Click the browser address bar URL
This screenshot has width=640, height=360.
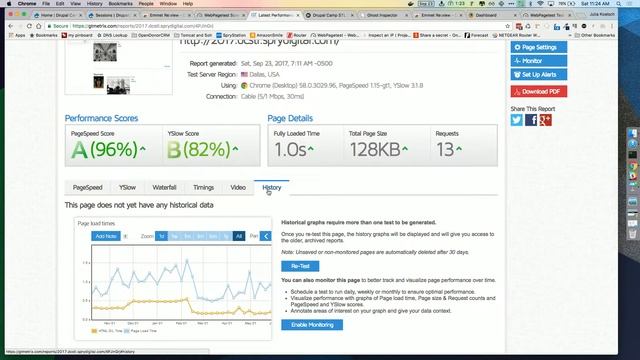coord(143,26)
